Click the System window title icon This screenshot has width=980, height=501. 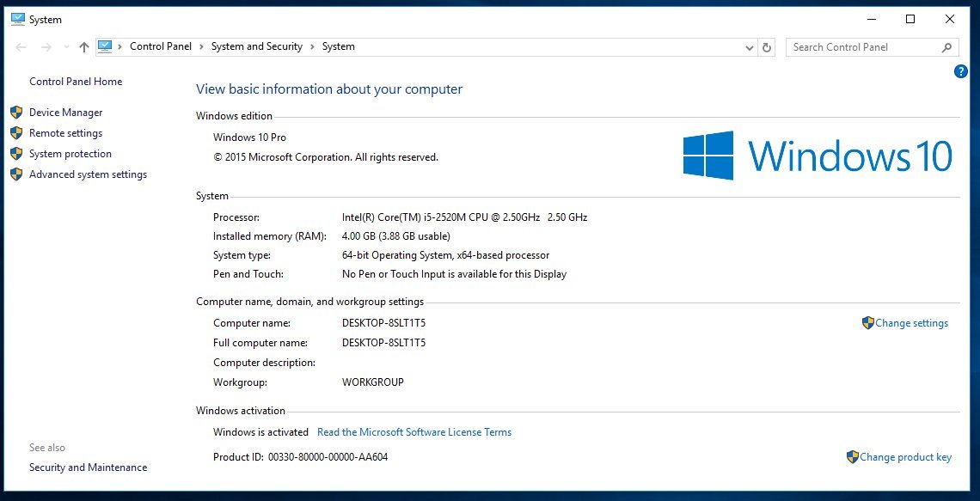pos(17,20)
